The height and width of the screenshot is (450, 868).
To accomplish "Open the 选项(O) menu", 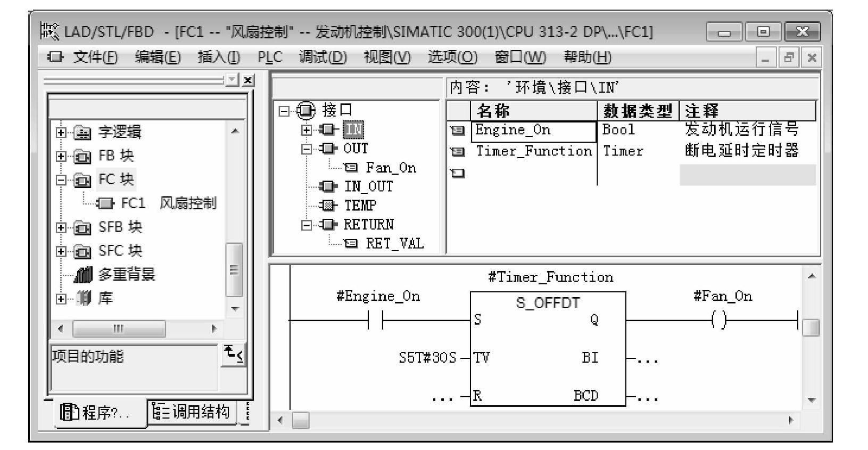I will pyautogui.click(x=452, y=56).
